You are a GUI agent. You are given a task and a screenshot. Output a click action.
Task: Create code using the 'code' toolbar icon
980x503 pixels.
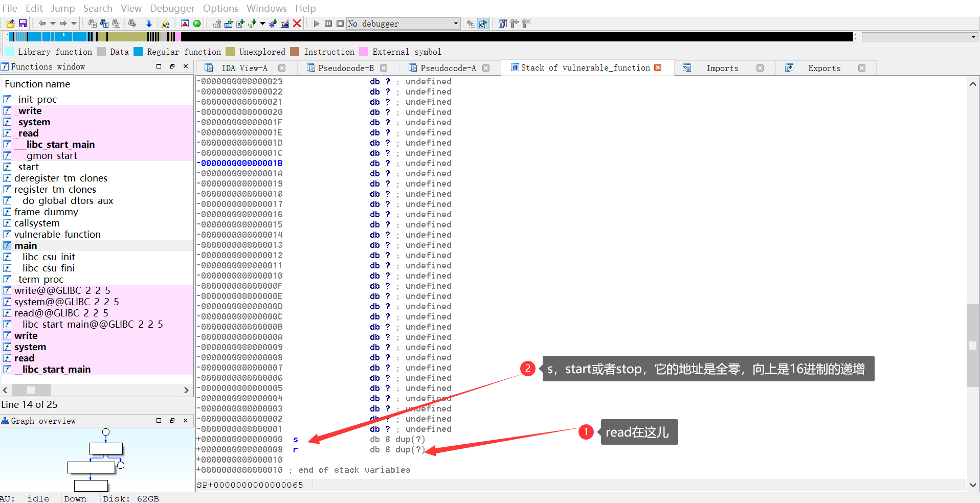[x=216, y=24]
